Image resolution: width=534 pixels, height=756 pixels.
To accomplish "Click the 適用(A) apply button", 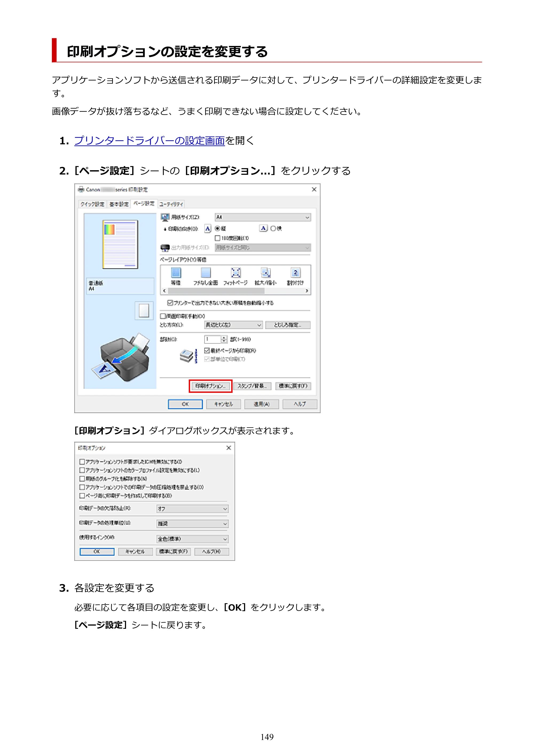I will (x=262, y=404).
